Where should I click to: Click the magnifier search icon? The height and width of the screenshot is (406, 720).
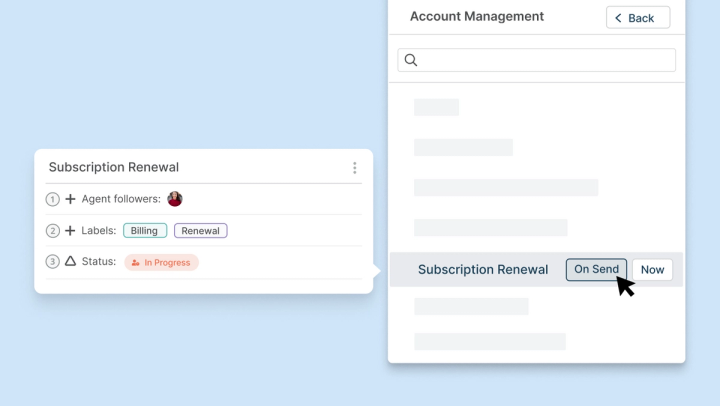[x=411, y=60]
